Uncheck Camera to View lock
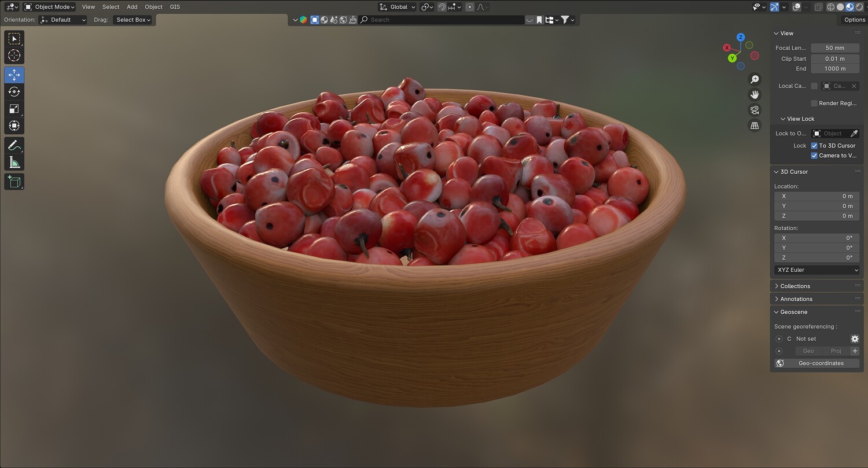The image size is (868, 468). pos(814,156)
